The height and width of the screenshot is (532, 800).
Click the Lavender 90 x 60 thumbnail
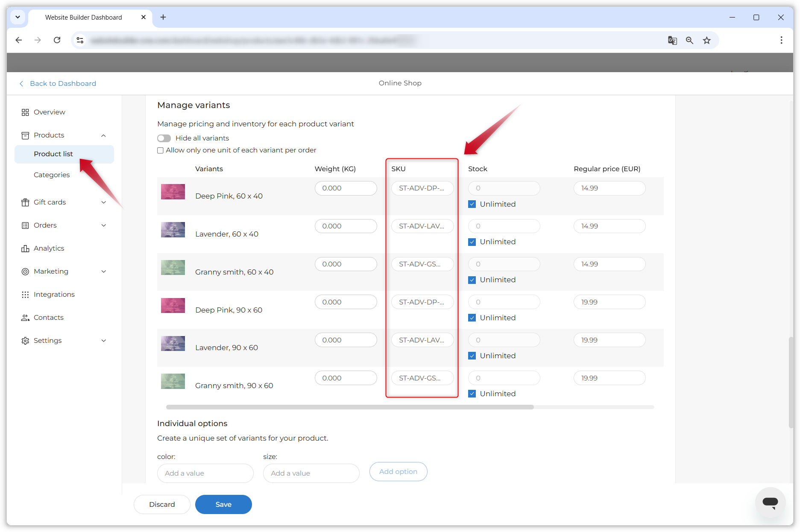click(x=173, y=344)
